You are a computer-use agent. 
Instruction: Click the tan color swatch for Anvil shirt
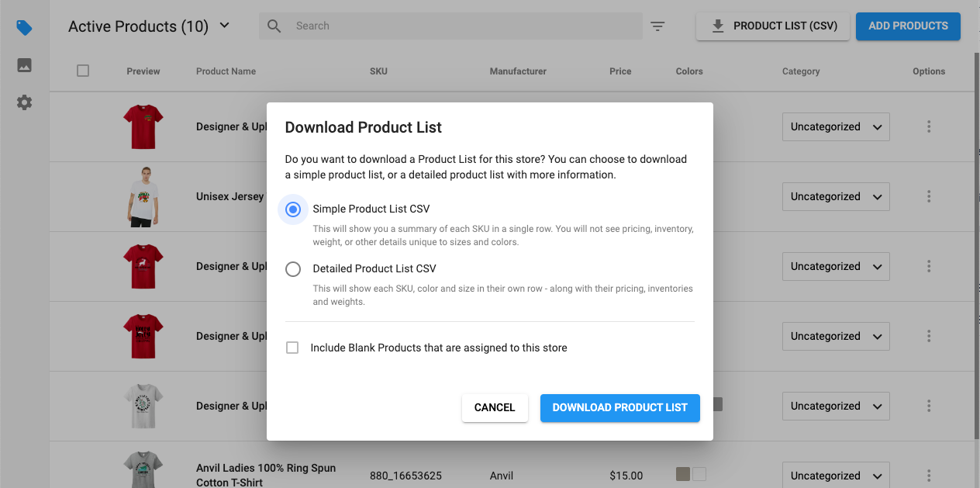683,474
